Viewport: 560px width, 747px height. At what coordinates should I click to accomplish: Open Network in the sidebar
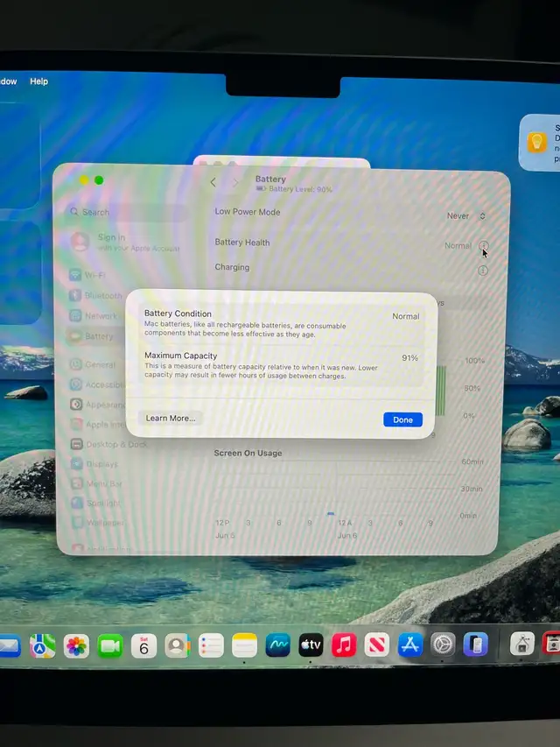coord(94,315)
